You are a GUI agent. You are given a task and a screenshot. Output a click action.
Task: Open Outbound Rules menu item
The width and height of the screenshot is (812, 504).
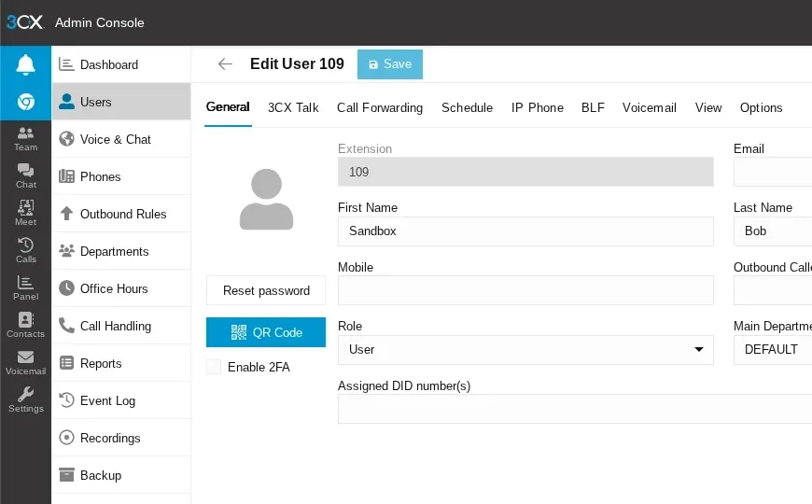click(121, 214)
